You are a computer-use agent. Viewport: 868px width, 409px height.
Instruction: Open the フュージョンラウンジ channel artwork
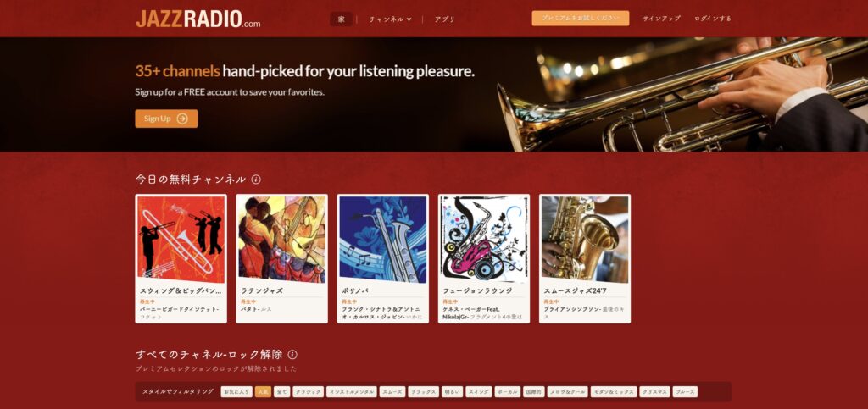(484, 240)
